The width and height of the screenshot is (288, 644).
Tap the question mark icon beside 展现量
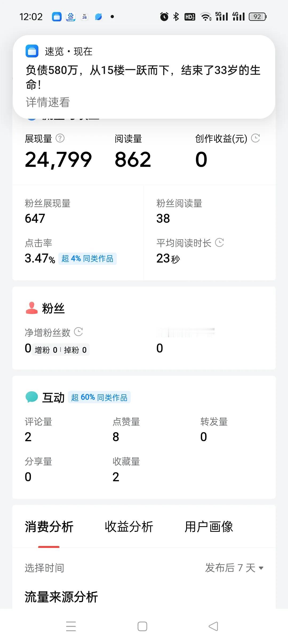pos(60,138)
